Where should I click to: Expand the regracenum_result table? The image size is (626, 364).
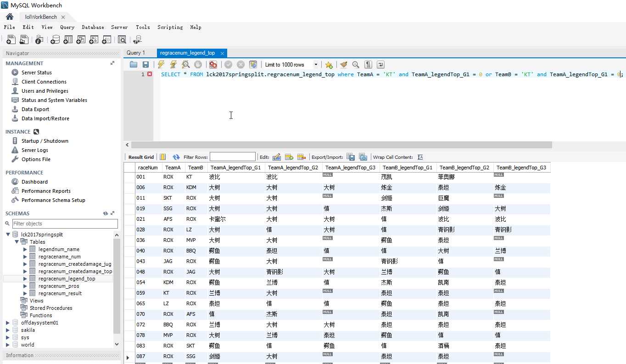(25, 293)
